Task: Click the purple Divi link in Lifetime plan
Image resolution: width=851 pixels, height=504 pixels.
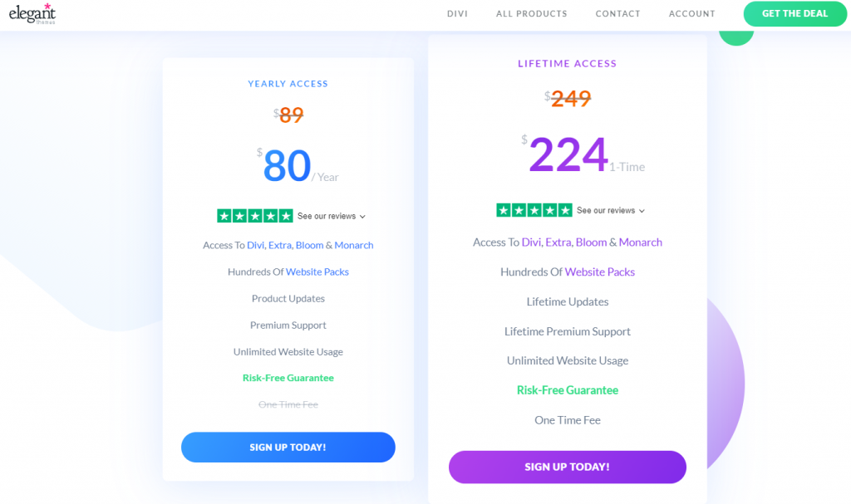Action: click(x=531, y=242)
